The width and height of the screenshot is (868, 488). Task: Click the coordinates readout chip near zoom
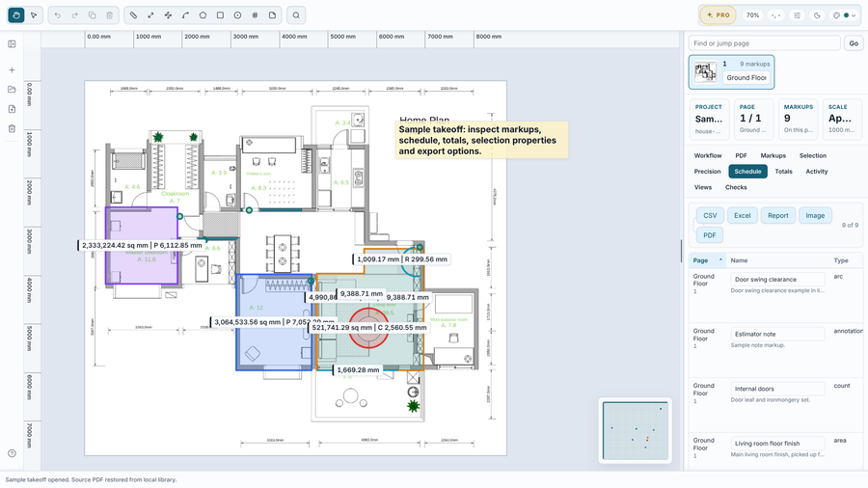[x=776, y=15]
